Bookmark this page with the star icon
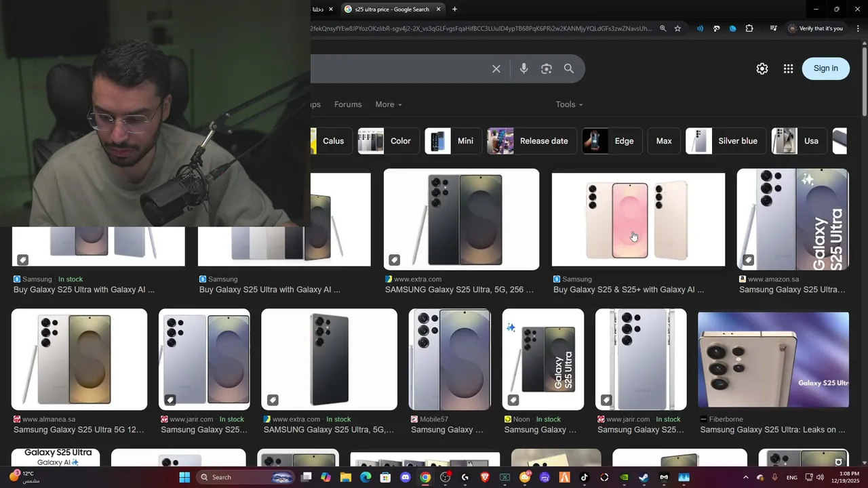The width and height of the screenshot is (868, 488). 677,28
